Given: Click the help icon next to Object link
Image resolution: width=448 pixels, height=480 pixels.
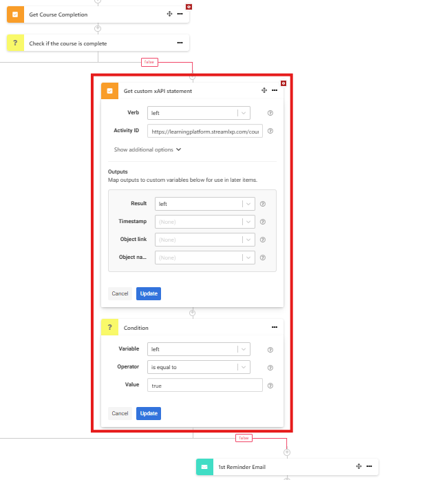Looking at the screenshot, I should (263, 240).
